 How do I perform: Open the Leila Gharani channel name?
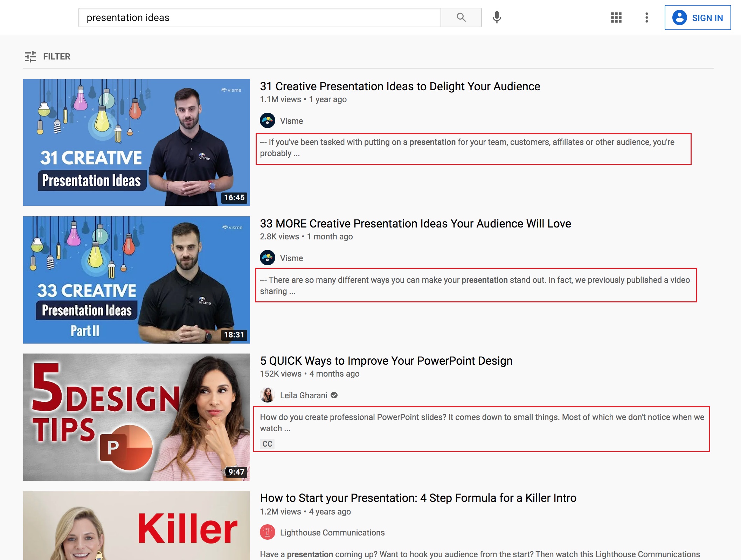(304, 395)
